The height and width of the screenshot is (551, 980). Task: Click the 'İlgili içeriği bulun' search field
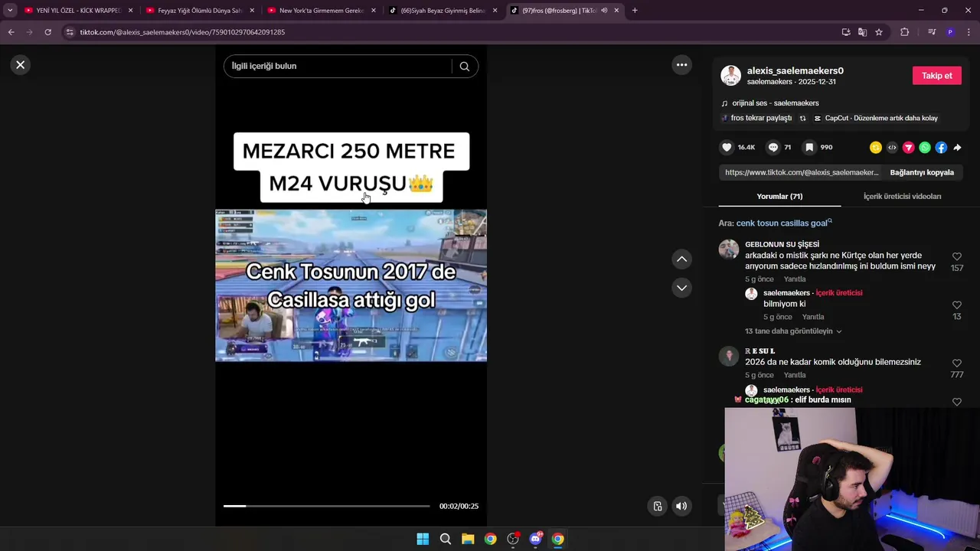337,66
